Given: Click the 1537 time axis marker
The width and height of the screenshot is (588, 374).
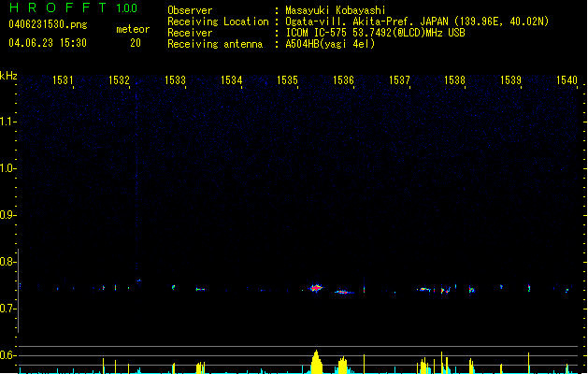Looking at the screenshot, I should click(x=399, y=80).
